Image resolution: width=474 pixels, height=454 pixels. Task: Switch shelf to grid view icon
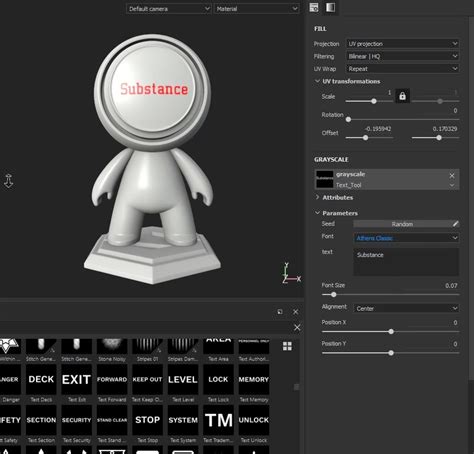(x=287, y=346)
